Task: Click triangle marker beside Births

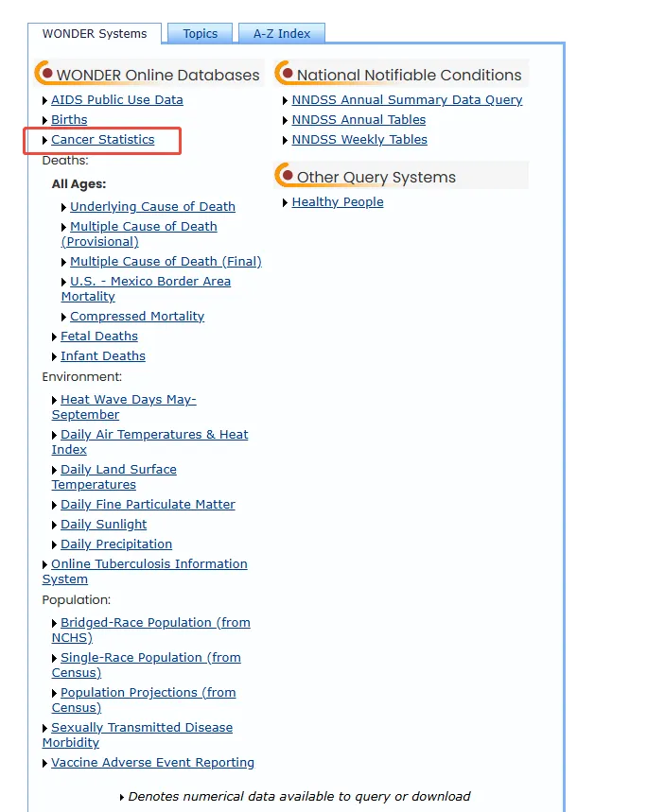Action: 45,121
